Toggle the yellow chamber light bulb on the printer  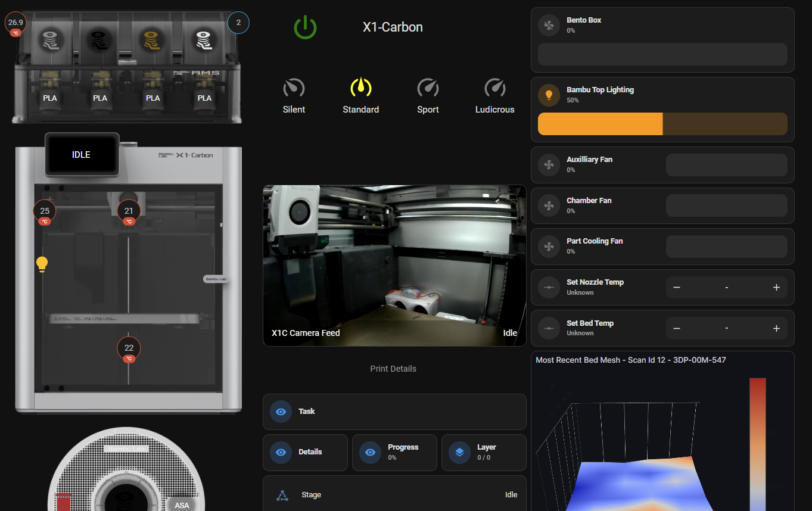click(x=42, y=264)
